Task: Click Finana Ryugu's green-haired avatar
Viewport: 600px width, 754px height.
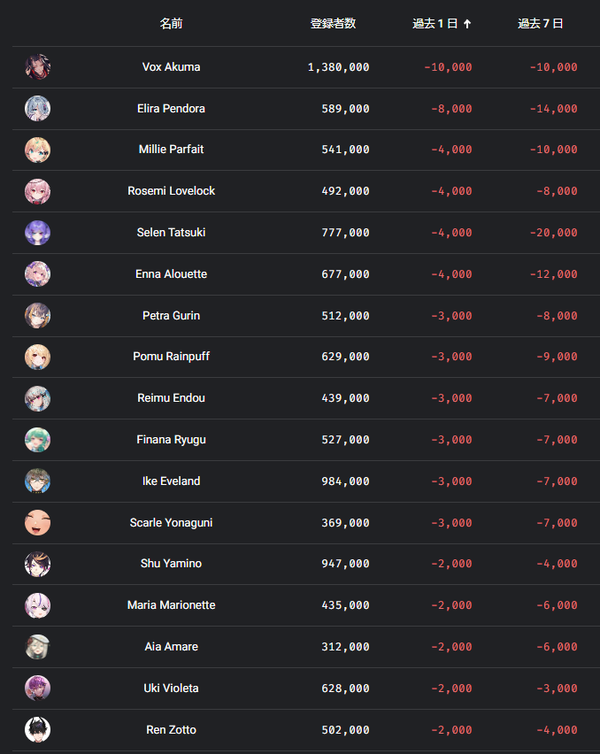Action: coord(38,440)
